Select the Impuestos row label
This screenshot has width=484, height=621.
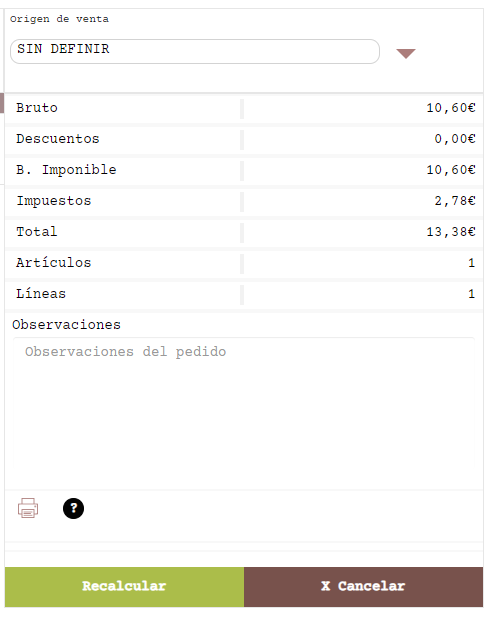tap(54, 201)
